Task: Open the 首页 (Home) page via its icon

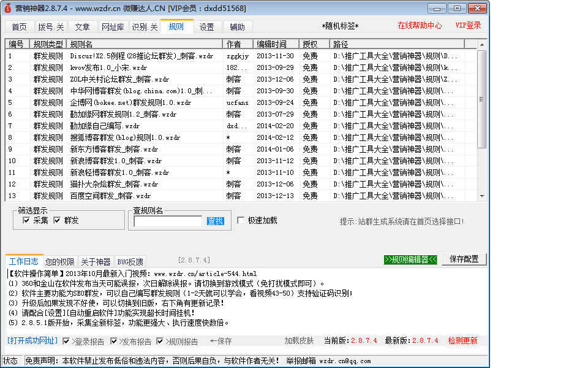Action: (x=18, y=26)
